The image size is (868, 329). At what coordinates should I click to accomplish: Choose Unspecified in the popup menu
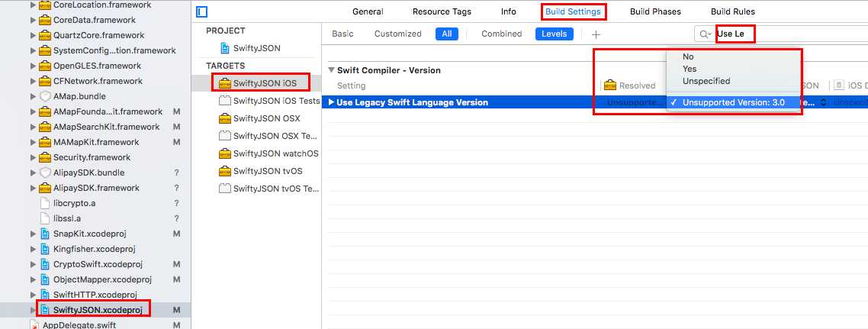click(x=734, y=81)
